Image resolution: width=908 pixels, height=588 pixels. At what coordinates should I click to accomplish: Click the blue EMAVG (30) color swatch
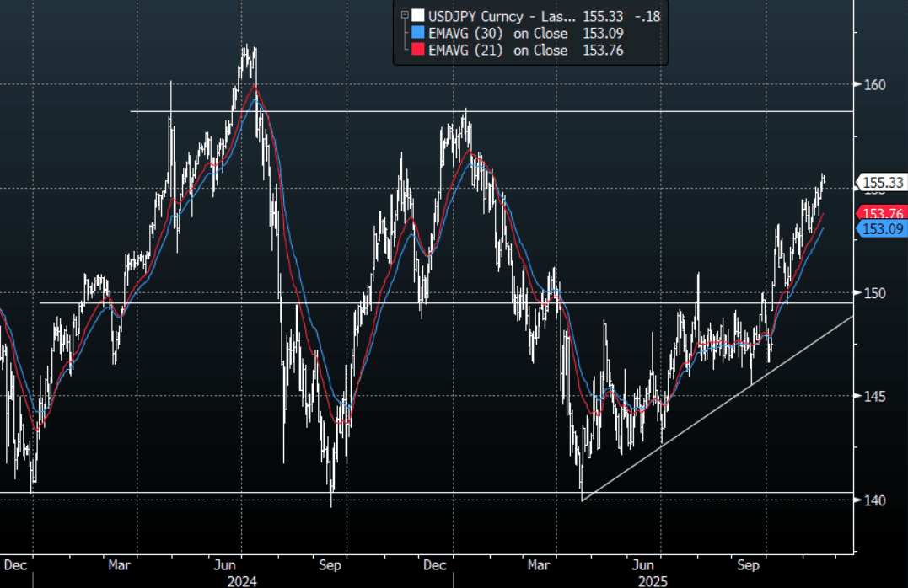[x=416, y=33]
